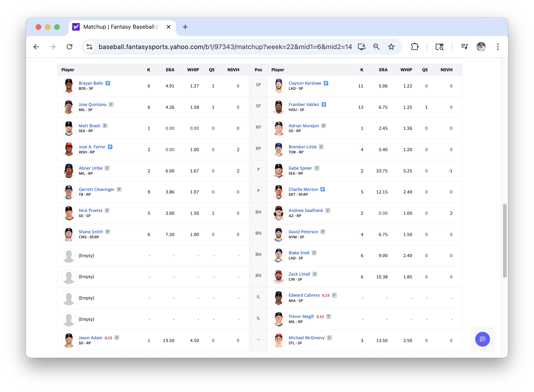The image size is (534, 392).
Task: Open Garrett Cleavinger player link
Action: (x=96, y=189)
